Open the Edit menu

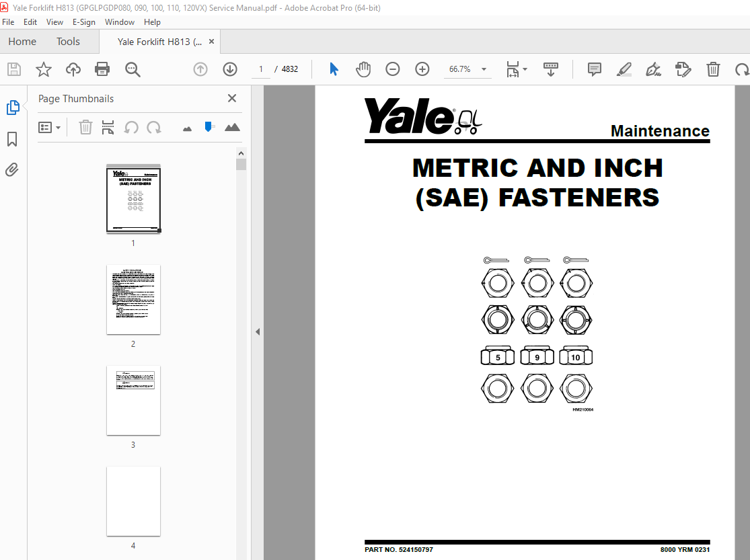30,22
